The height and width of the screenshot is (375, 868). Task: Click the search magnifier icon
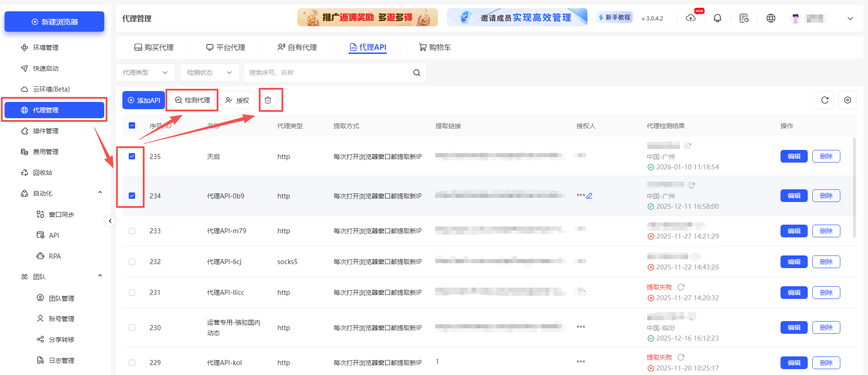pos(417,72)
